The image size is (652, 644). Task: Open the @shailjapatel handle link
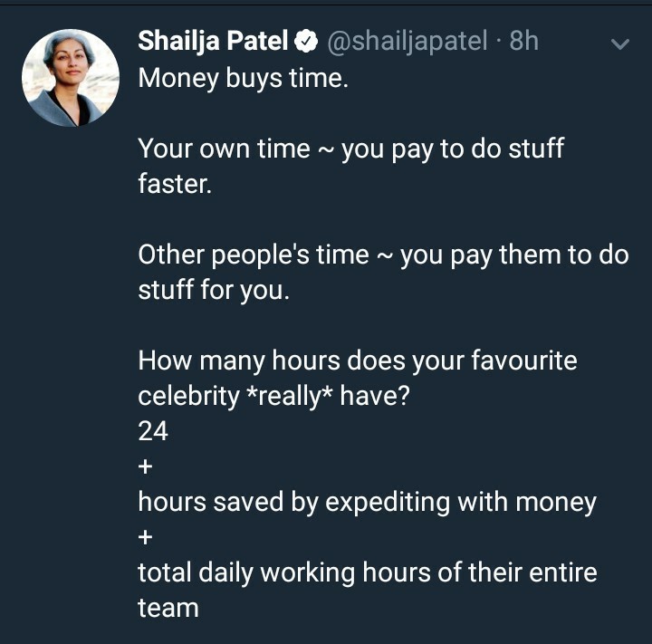(407, 41)
